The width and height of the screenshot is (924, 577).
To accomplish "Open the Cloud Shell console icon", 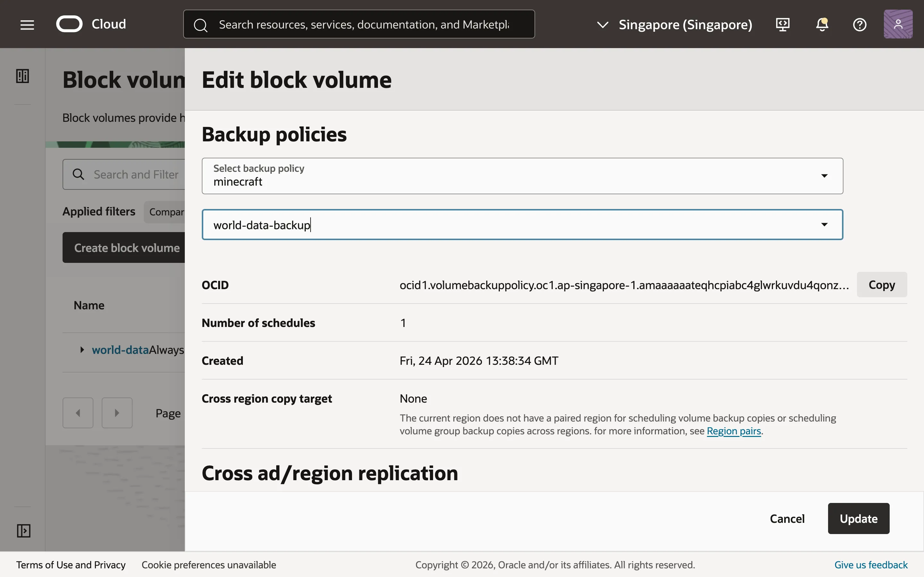I will pos(782,24).
